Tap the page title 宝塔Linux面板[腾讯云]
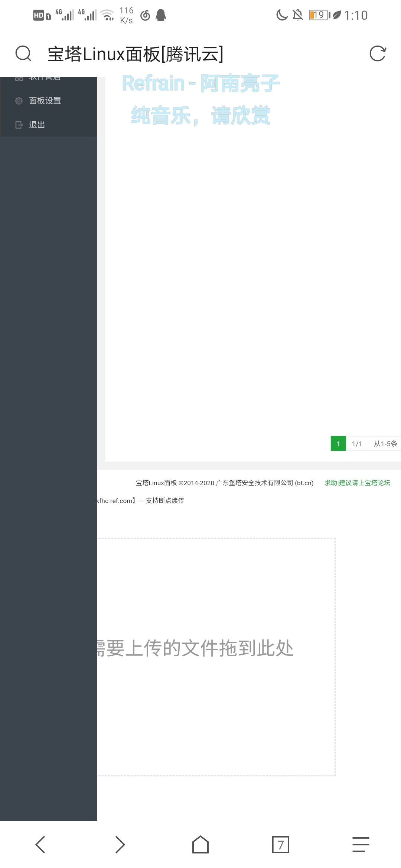Viewport: 401px width, 868px height. [136, 54]
